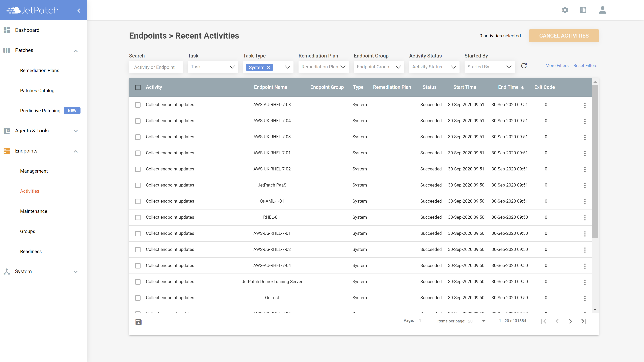Open the Started By filter dropdown

pos(490,67)
